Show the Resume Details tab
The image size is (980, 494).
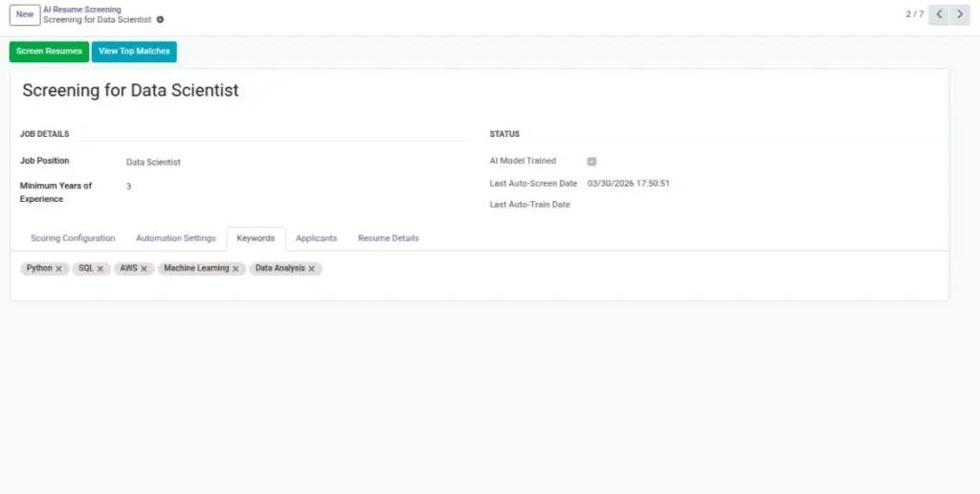coord(389,238)
